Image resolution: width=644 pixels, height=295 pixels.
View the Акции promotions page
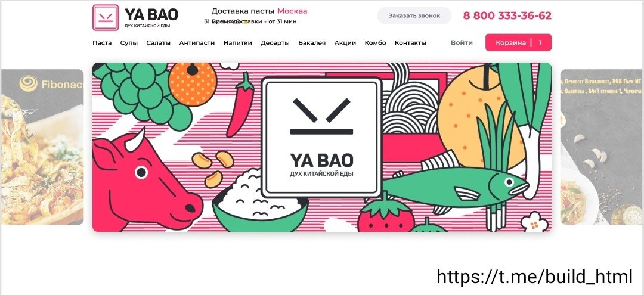click(x=345, y=43)
